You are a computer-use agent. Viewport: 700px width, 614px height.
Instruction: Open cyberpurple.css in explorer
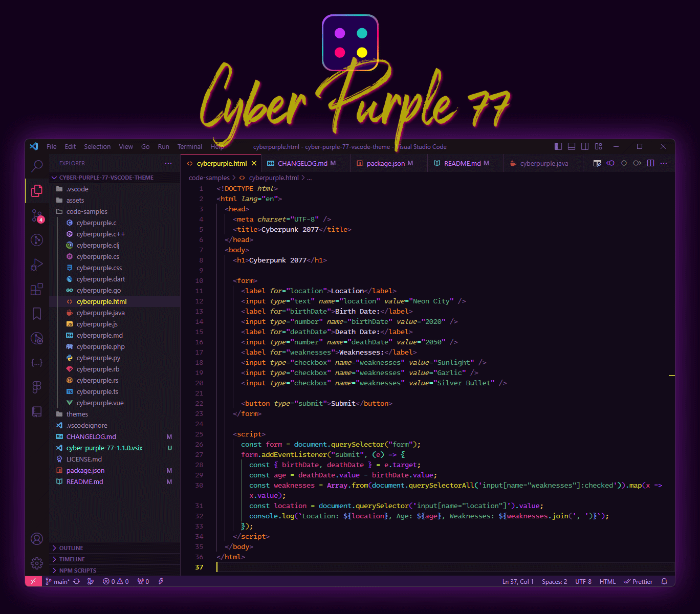115,268
